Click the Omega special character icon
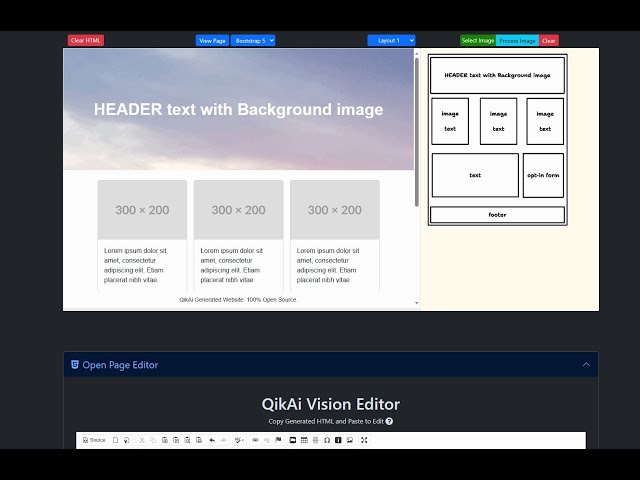The width and height of the screenshot is (640, 480). [x=327, y=440]
